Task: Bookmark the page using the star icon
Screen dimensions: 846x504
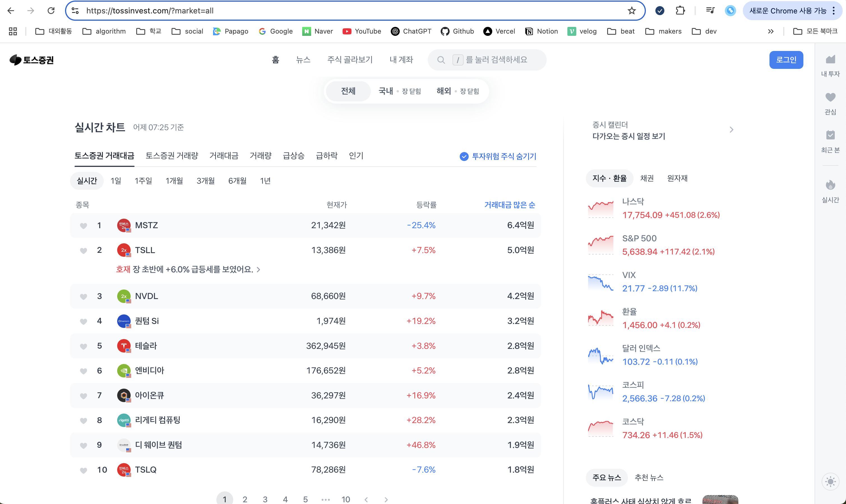Action: click(x=632, y=11)
